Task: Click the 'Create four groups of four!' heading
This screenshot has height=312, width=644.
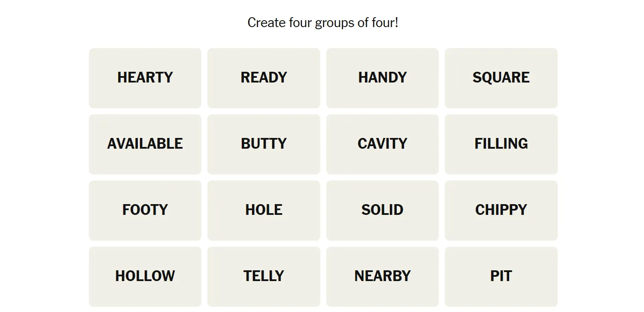Action: coord(323,22)
